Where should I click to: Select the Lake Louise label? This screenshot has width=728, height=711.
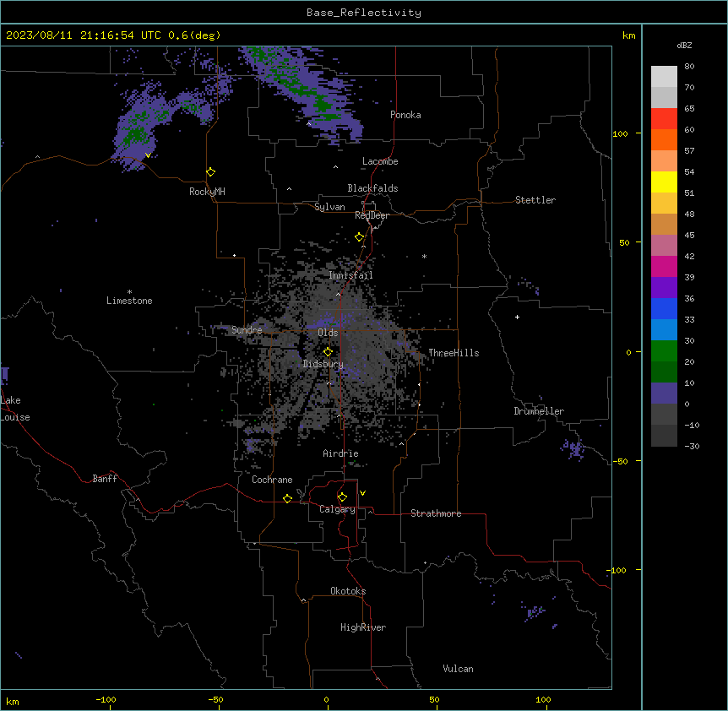click(x=15, y=409)
